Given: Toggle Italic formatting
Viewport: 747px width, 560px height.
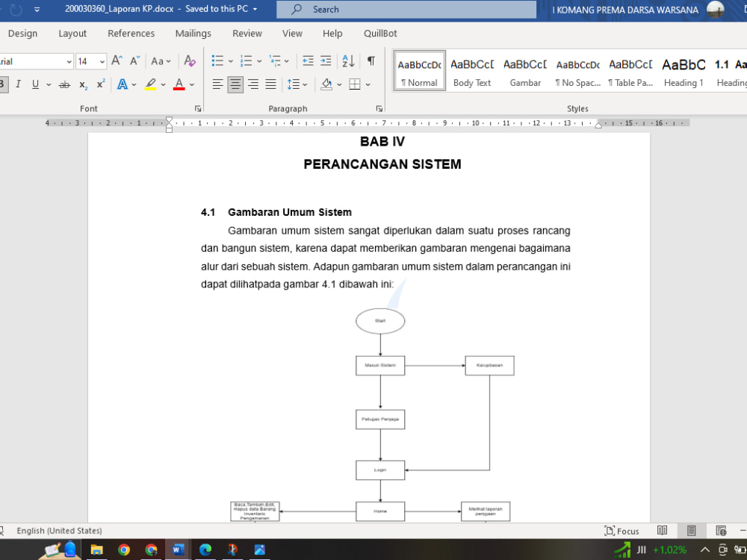Looking at the screenshot, I should click(x=18, y=84).
